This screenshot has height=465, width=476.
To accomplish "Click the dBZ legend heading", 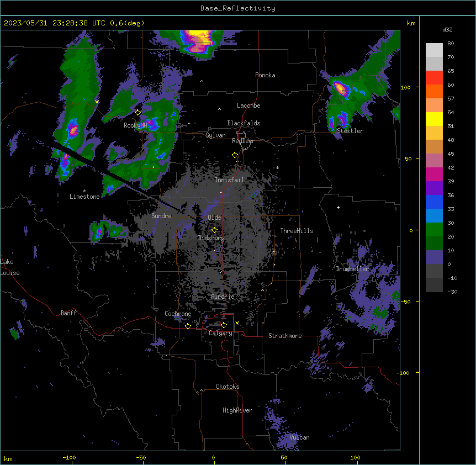I will pyautogui.click(x=447, y=30).
